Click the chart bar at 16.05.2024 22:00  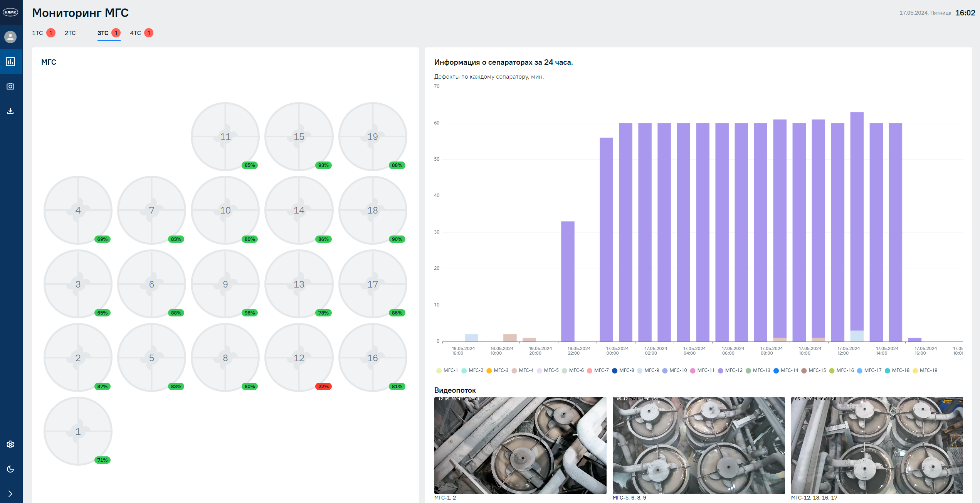coord(568,281)
